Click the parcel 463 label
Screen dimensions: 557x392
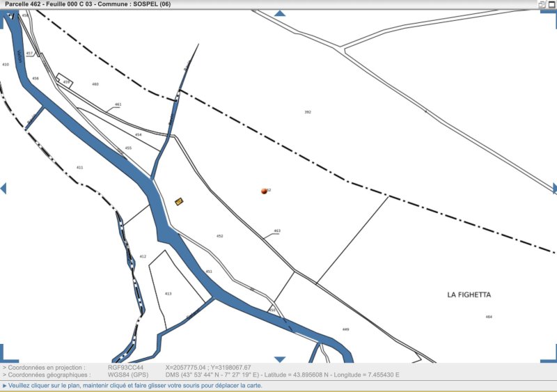[x=277, y=230]
